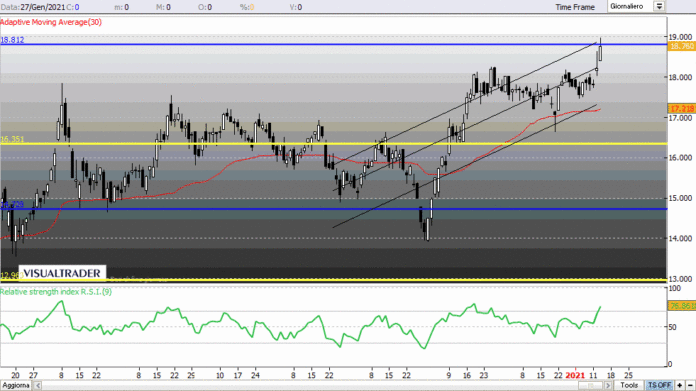Open the Time Frame dropdown arrow
696x391 pixels.
[x=659, y=6]
